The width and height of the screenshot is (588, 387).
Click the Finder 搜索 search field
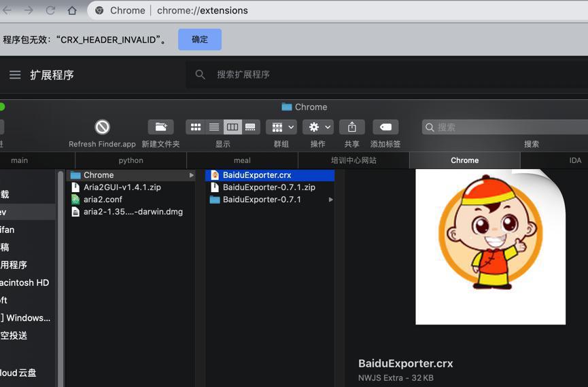tap(505, 128)
